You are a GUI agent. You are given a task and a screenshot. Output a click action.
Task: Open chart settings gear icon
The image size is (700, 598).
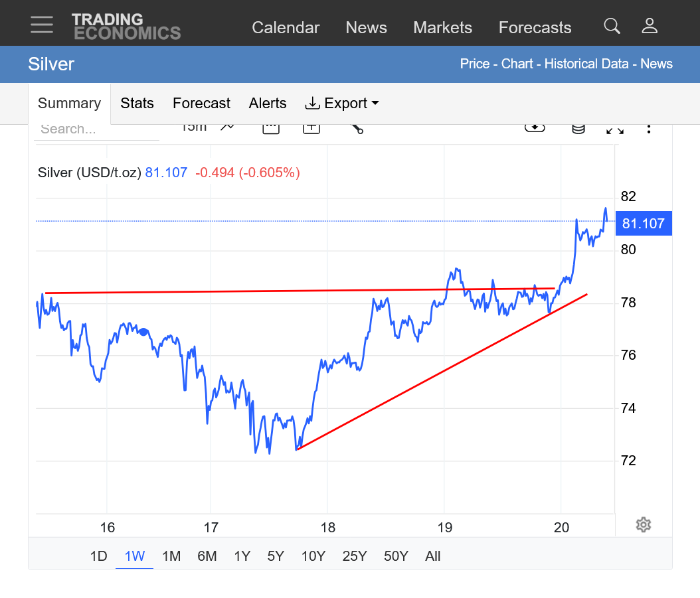(x=643, y=525)
